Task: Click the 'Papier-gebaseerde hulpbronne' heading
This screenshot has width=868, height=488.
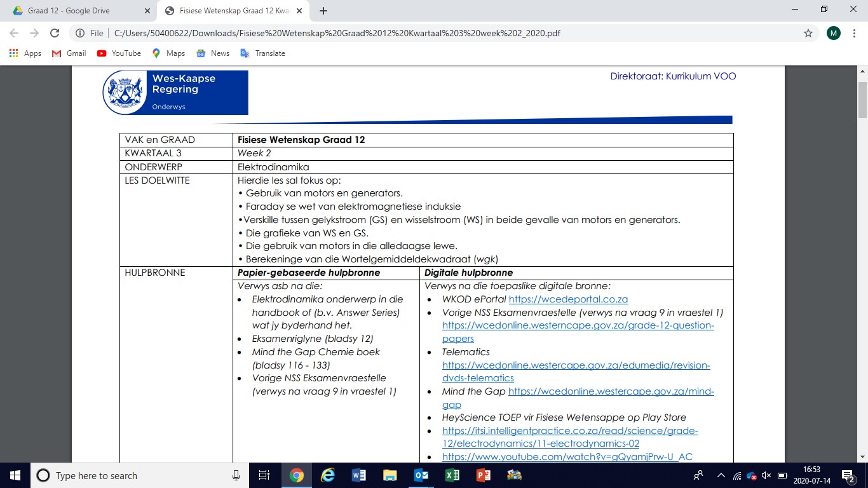Action: 309,273
